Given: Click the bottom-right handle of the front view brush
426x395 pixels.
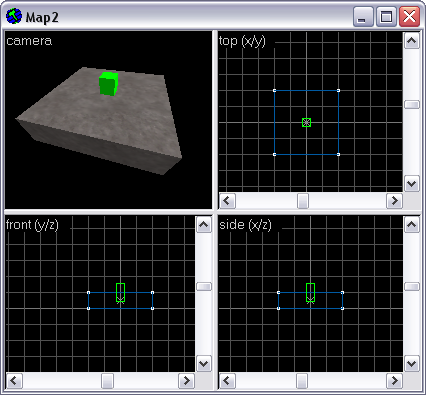Looking at the screenshot, I should point(152,308).
